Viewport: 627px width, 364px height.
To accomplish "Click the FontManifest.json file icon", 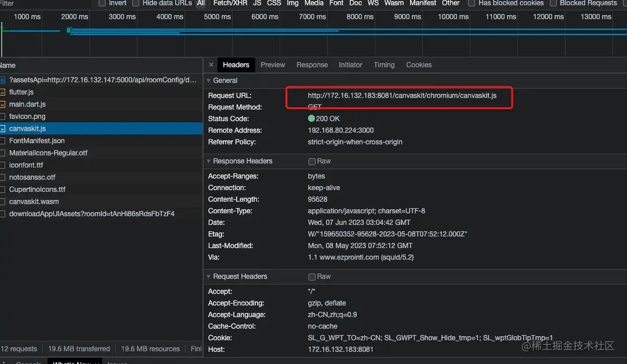I will pyautogui.click(x=2, y=141).
